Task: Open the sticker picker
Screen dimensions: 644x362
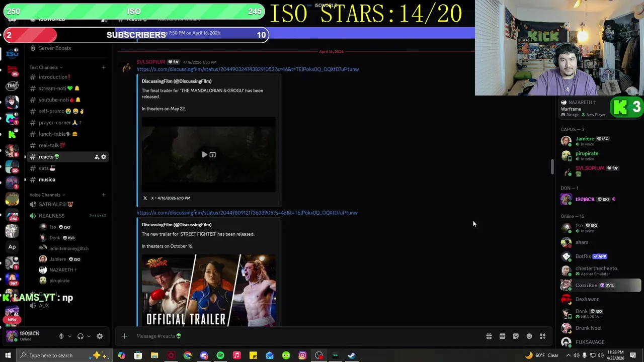Action: pyautogui.click(x=516, y=336)
